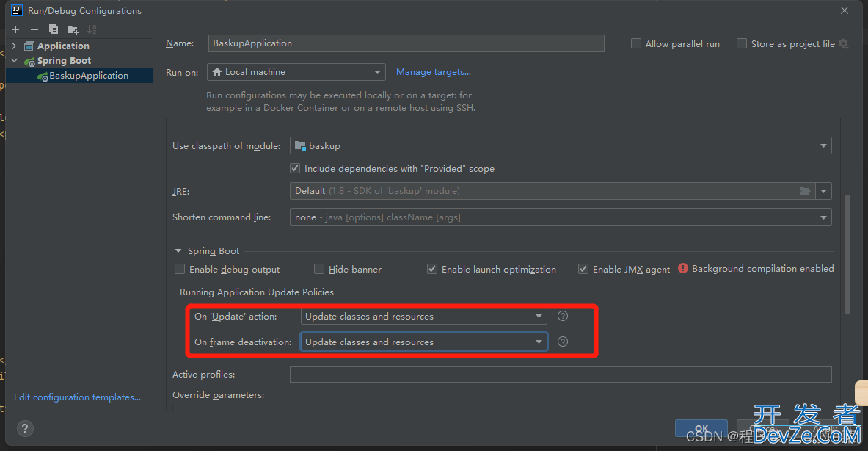Open Use classpath of module dropdown
Screen dimensions: 868x451
click(561, 145)
